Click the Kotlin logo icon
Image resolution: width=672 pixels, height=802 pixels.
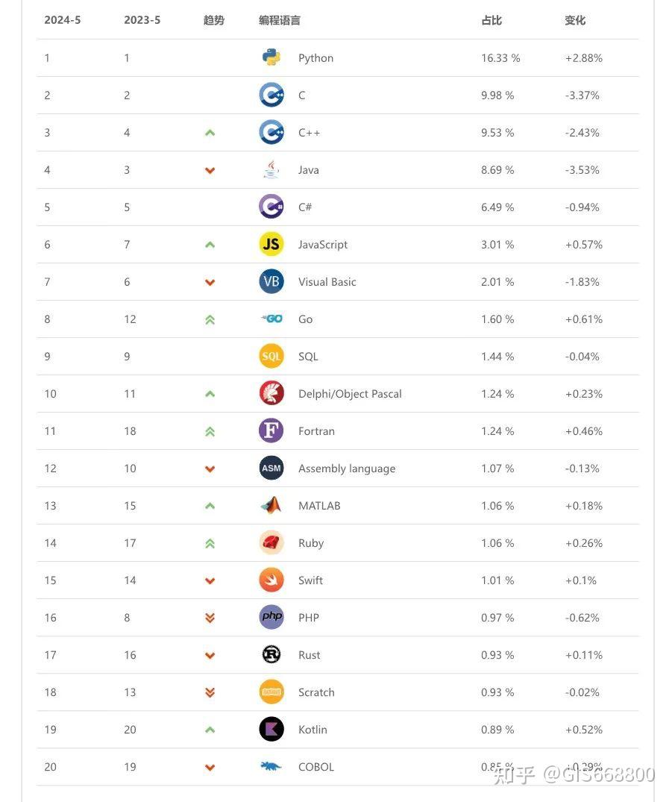point(271,729)
